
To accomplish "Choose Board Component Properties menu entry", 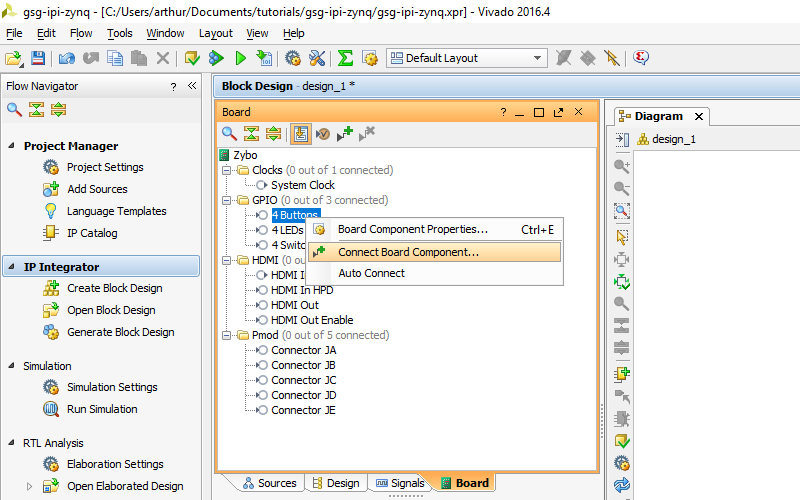I will click(x=435, y=230).
